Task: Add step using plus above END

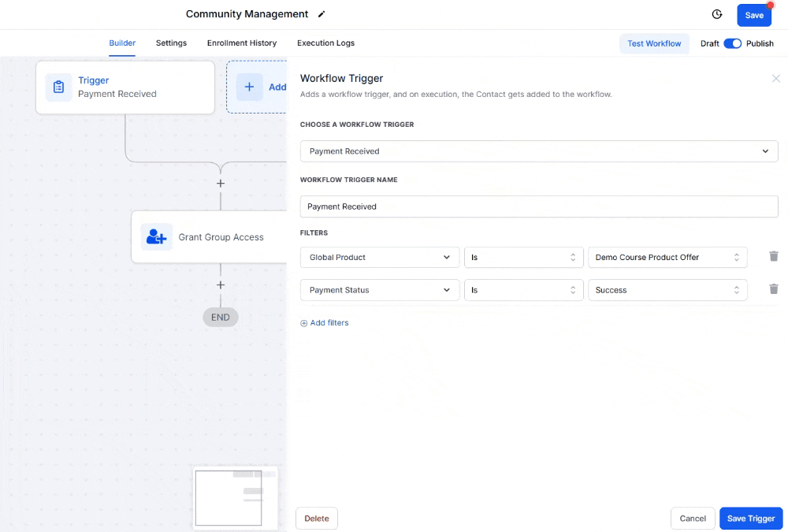Action: coord(221,285)
